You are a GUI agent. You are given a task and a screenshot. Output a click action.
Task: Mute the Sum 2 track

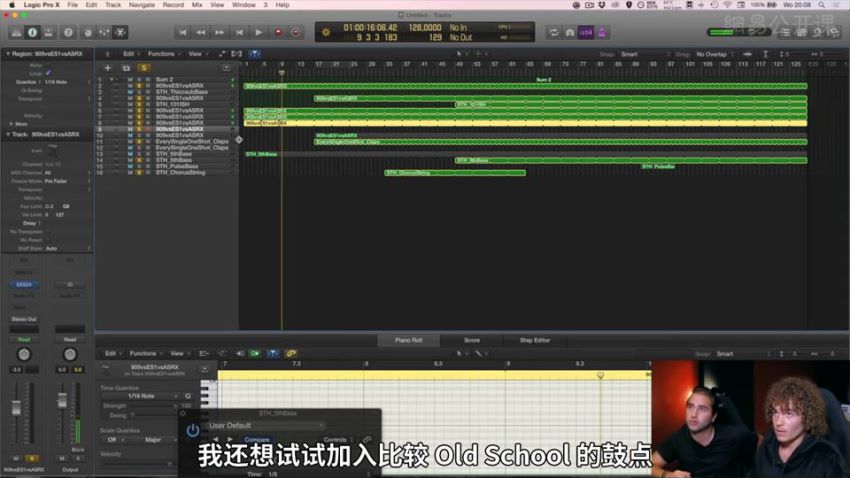tap(130, 80)
